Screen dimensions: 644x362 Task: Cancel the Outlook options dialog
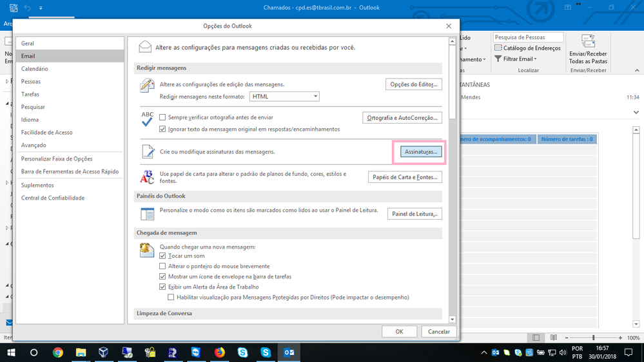(438, 332)
